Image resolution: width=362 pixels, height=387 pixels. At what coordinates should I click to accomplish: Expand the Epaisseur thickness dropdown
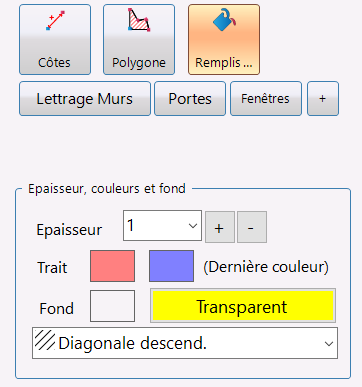[162, 225]
